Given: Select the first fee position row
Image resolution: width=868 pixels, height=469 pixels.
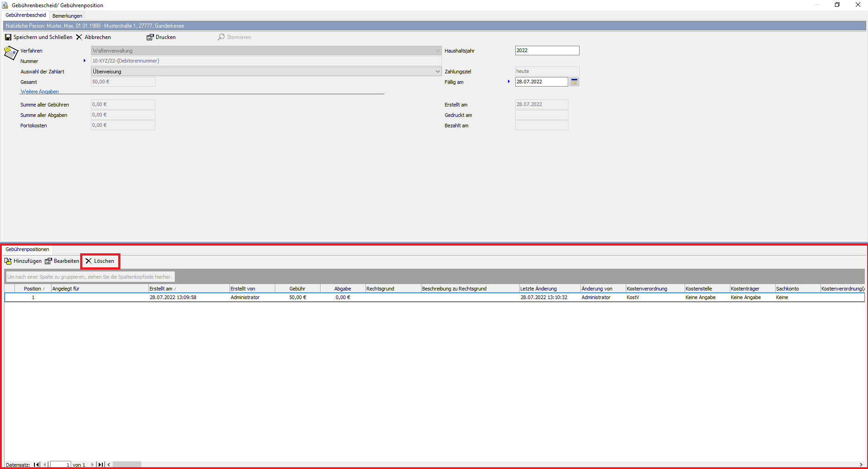Looking at the screenshot, I should 181,298.
